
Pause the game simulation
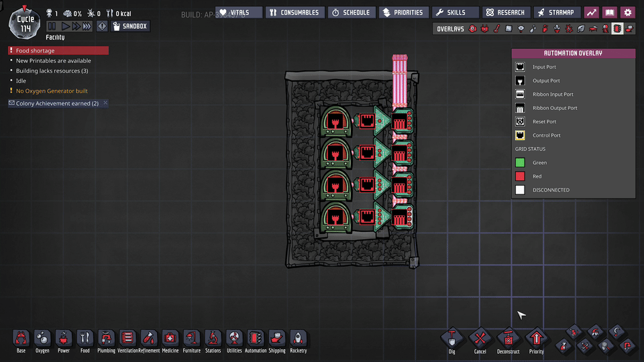pyautogui.click(x=52, y=26)
